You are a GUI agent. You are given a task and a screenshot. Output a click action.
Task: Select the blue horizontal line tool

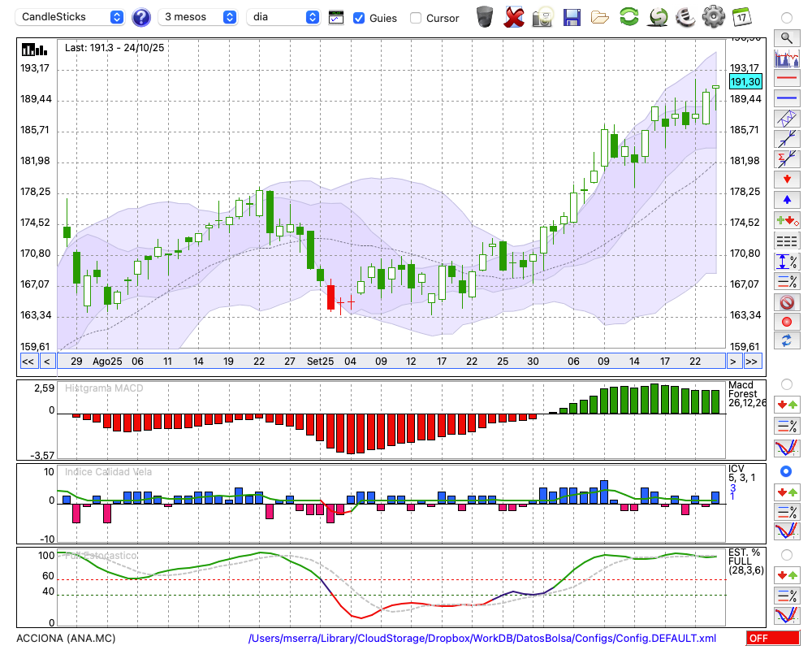tap(787, 98)
